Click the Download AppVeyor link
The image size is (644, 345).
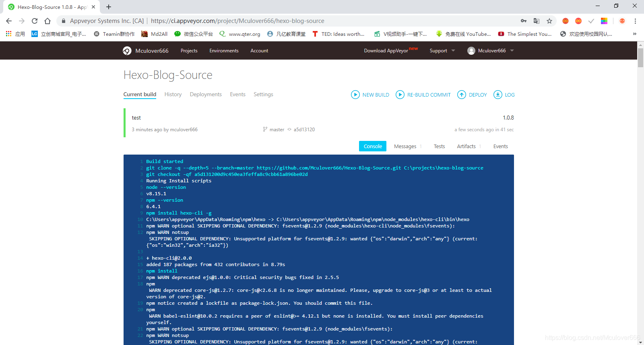386,51
